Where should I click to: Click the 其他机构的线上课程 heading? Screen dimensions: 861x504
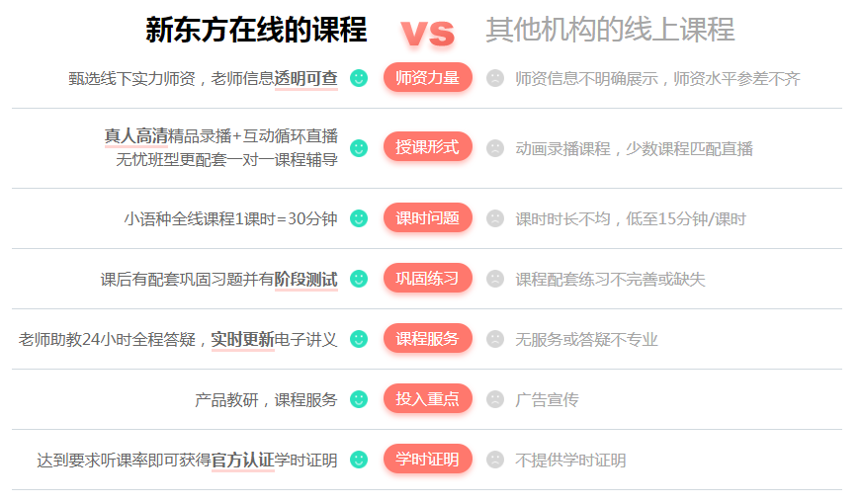point(610,30)
